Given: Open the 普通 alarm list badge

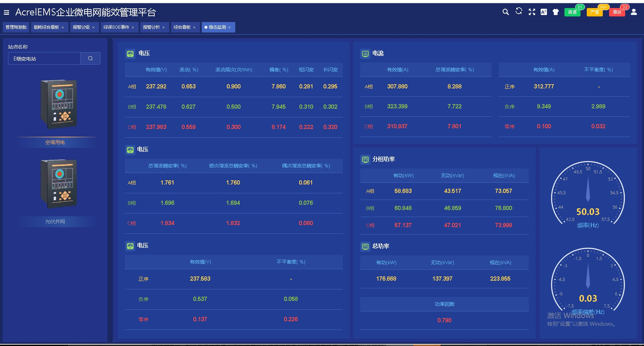Looking at the screenshot, I should point(572,12).
